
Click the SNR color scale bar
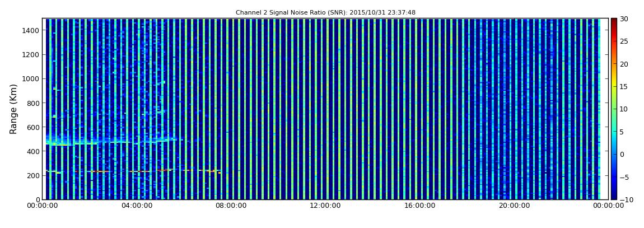click(x=614, y=109)
